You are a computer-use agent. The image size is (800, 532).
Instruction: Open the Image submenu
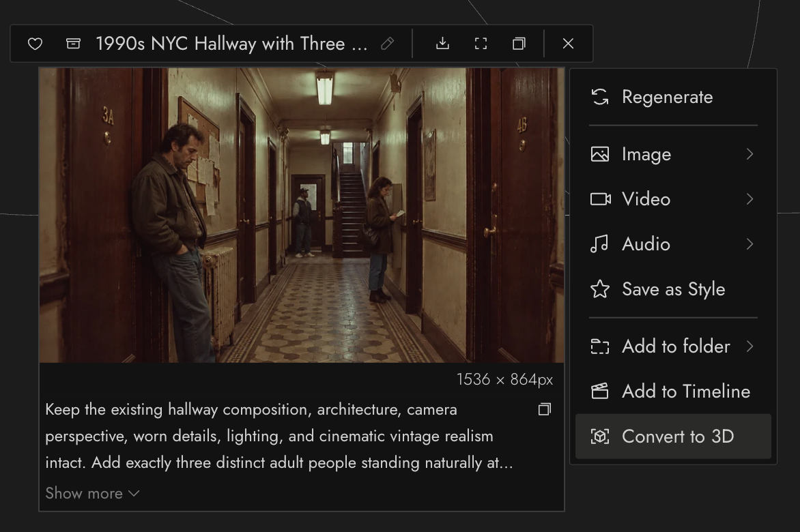click(x=673, y=154)
